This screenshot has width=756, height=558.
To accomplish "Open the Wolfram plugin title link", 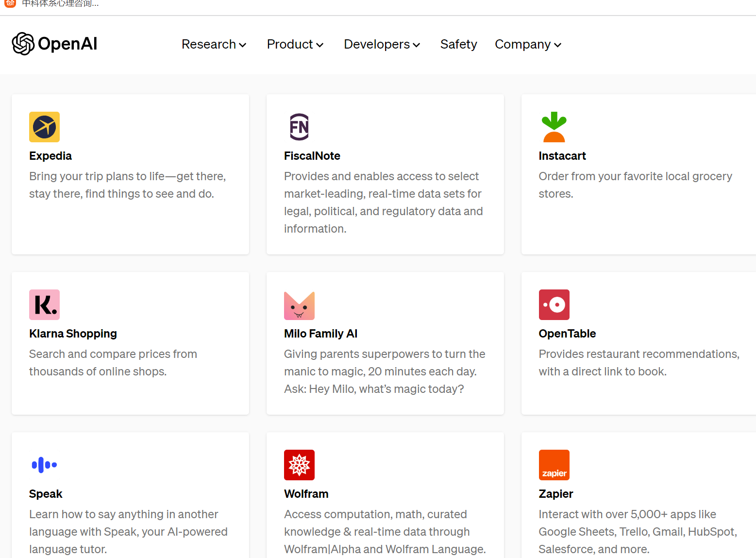I will click(306, 494).
